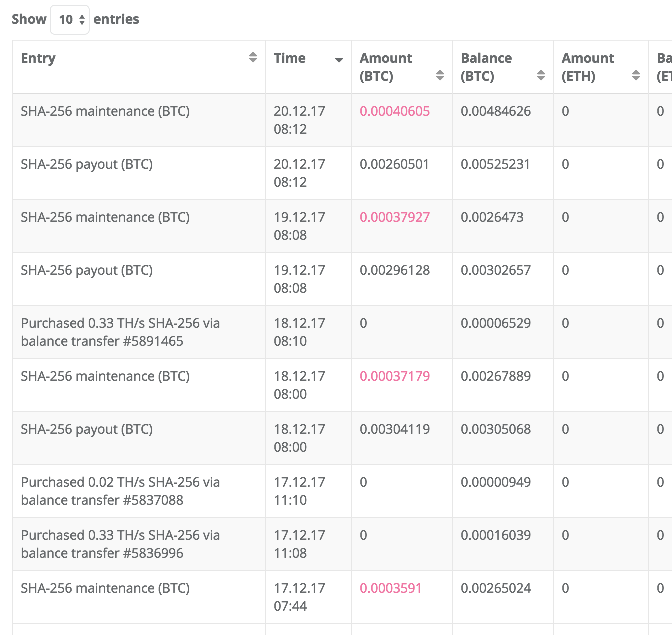The image size is (672, 635).
Task: Click the amount 0.00296128
Action: 395,270
